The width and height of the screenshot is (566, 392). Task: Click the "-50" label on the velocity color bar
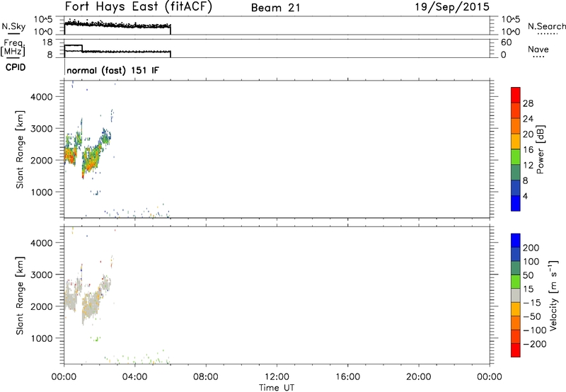pos(532,316)
